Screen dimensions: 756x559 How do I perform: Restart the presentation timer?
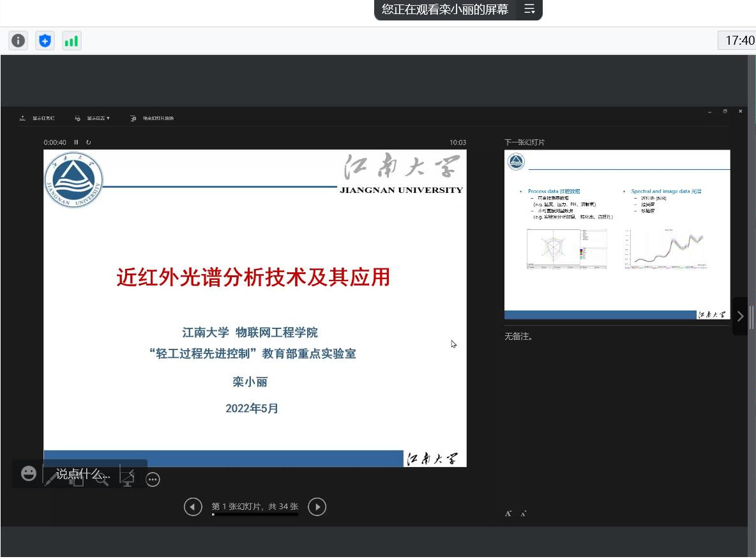tap(88, 142)
